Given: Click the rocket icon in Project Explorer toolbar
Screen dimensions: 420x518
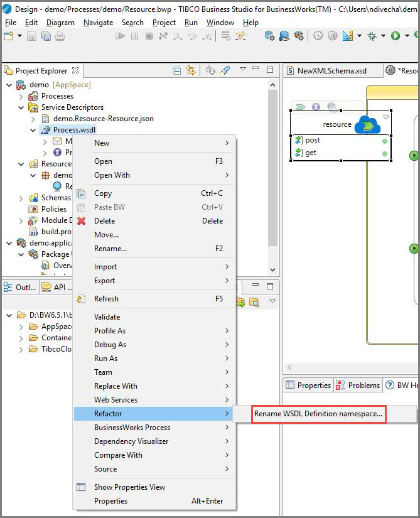Looking at the screenshot, I should point(225,70).
